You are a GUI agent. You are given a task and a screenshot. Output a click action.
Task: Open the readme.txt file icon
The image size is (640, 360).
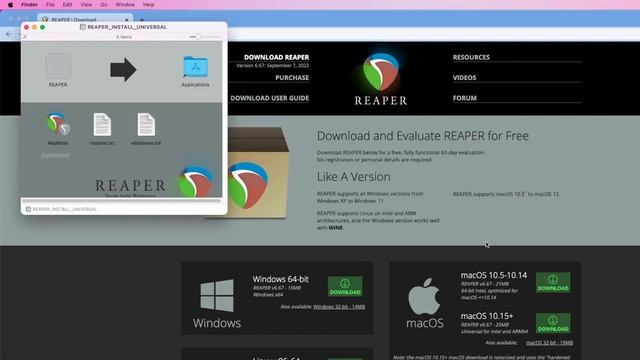pos(102,124)
